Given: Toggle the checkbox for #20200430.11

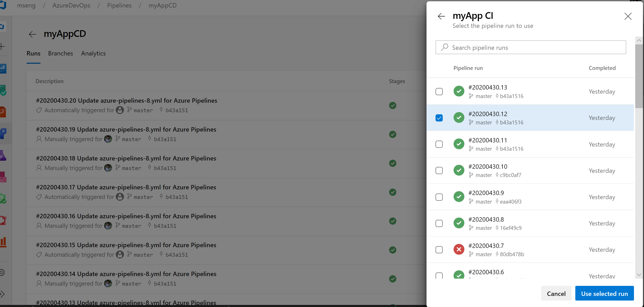Looking at the screenshot, I should (x=439, y=144).
